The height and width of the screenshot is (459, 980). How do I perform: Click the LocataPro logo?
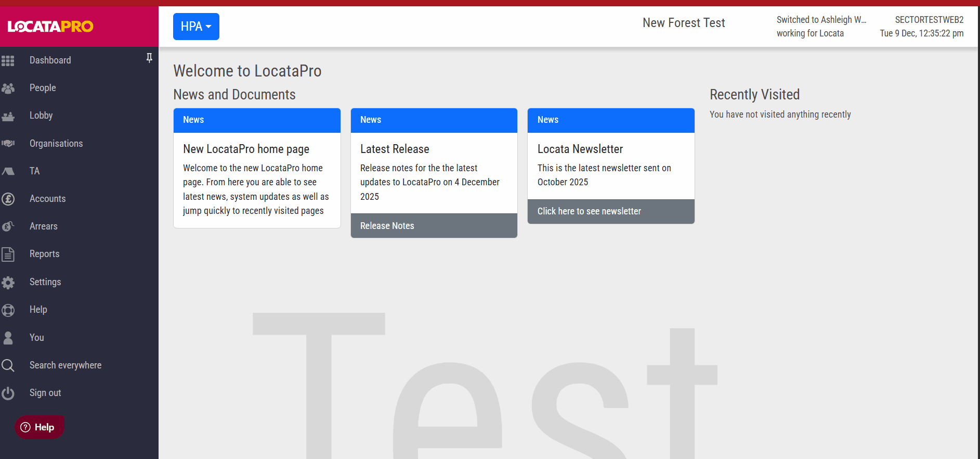click(x=50, y=27)
